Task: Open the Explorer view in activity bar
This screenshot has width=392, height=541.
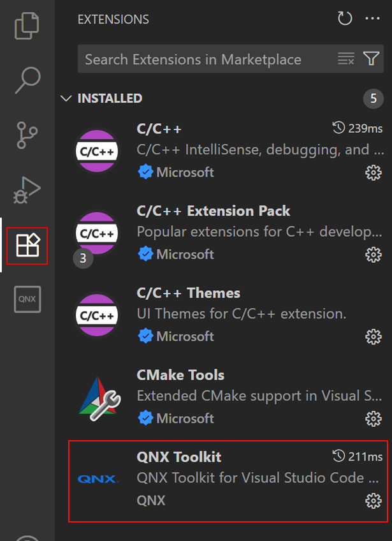Action: (x=27, y=26)
